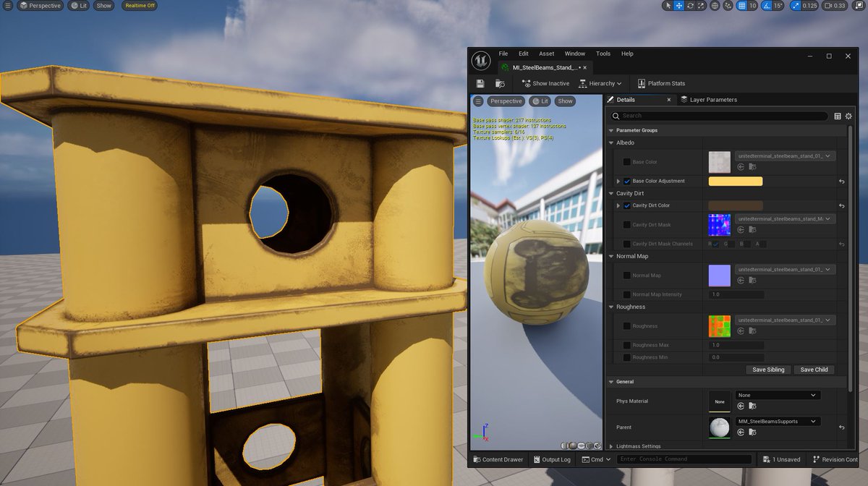Open Platform Stats

[x=661, y=83]
